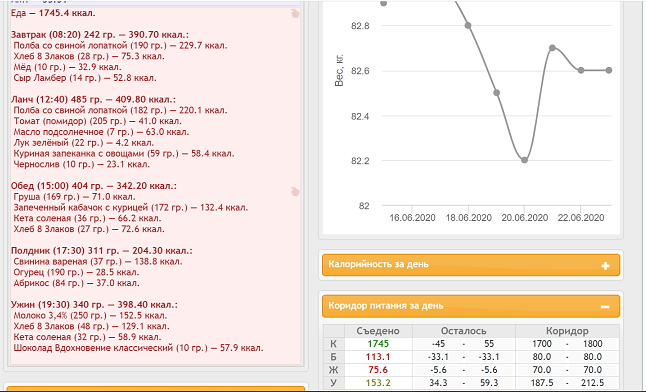Viewport: 646px width, 392px height.
Task: Click the eaten calories value 1745
Action: [378, 344]
